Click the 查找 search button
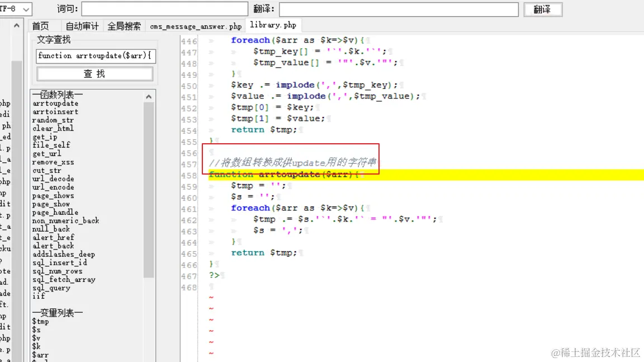This screenshot has width=644, height=362. click(x=95, y=74)
